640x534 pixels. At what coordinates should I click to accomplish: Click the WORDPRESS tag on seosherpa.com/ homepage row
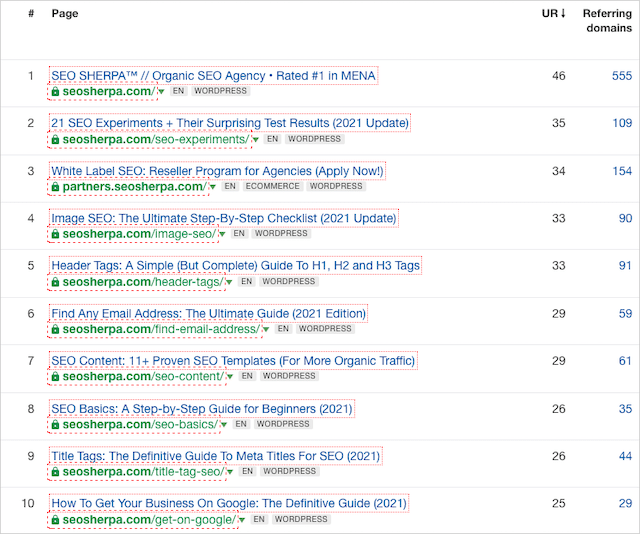click(x=220, y=91)
